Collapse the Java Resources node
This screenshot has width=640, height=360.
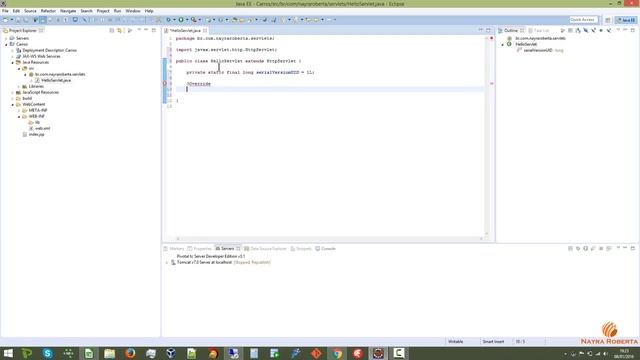coord(12,62)
